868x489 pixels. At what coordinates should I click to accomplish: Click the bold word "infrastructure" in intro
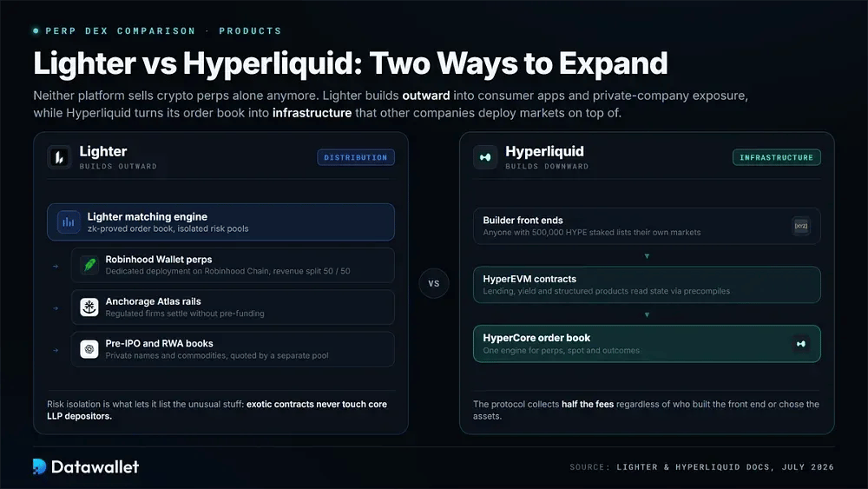point(312,113)
